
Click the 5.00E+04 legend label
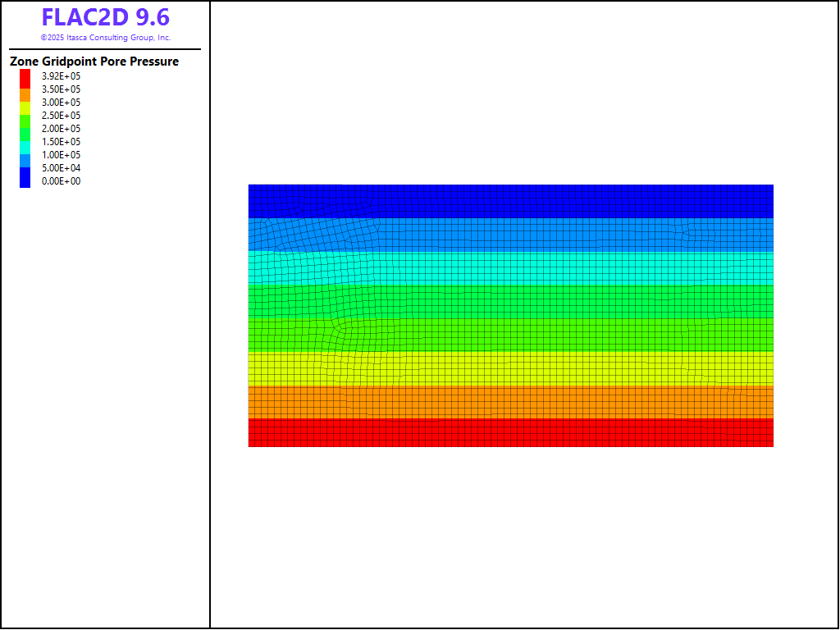click(61, 168)
